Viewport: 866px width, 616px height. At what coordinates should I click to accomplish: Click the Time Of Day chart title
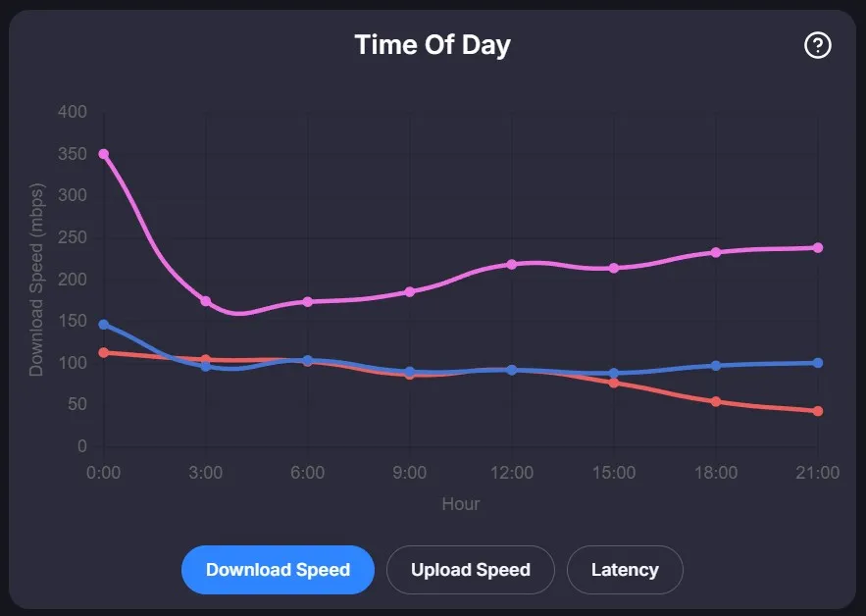tap(432, 44)
